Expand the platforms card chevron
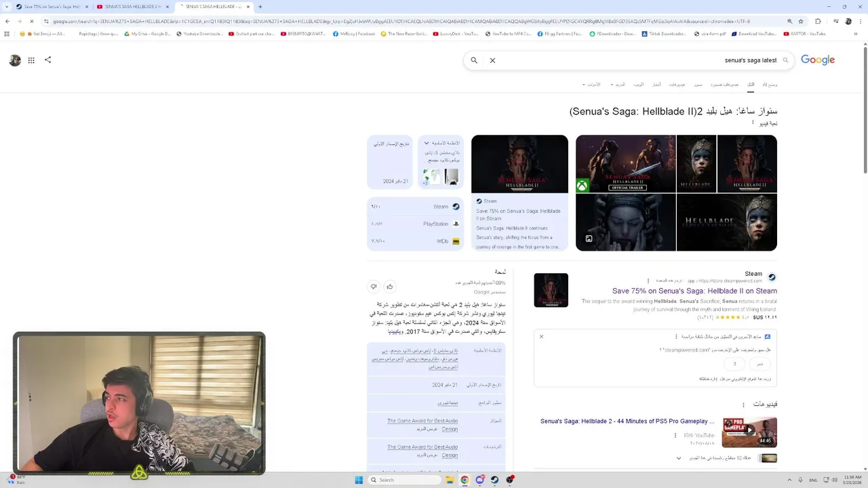This screenshot has width=868, height=488. point(427,143)
